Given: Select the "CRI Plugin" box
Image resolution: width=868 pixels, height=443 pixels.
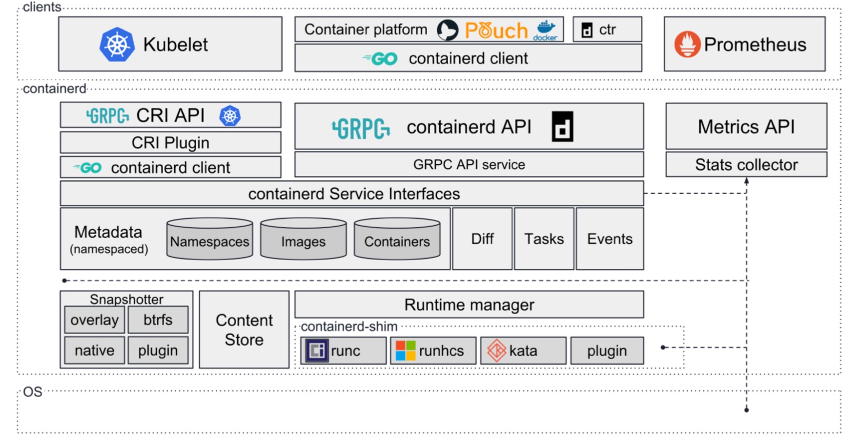Looking at the screenshot, I should tap(170, 143).
